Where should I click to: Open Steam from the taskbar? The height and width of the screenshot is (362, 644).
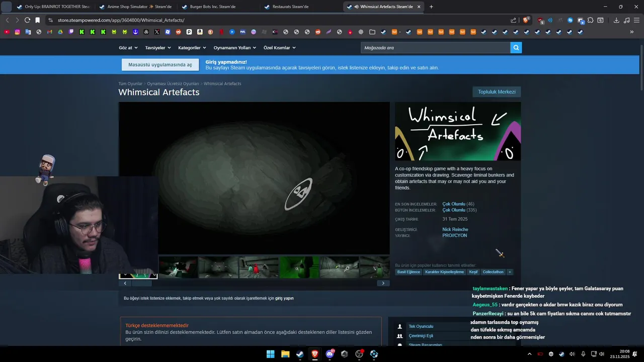point(300,354)
